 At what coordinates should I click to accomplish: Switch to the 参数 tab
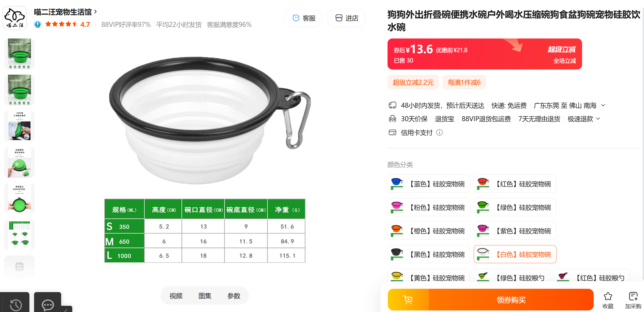pyautogui.click(x=234, y=296)
